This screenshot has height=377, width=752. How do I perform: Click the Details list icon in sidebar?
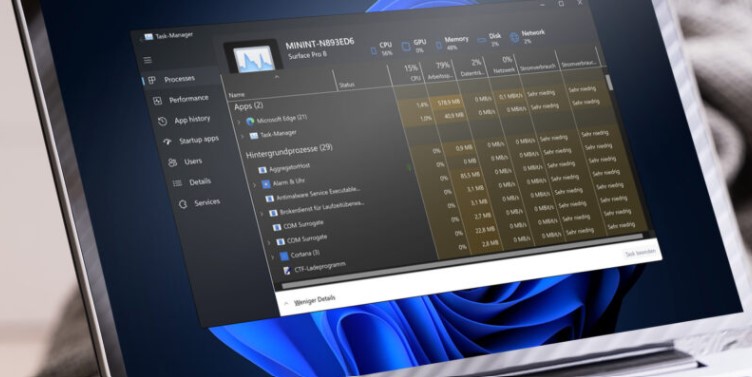(x=177, y=183)
